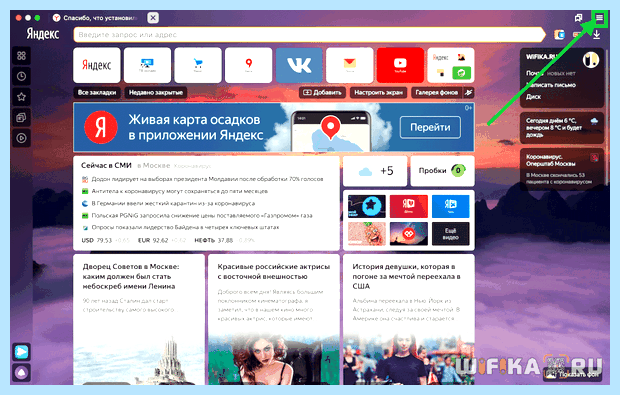Open news about Додон leading Moldova election
Image resolution: width=620 pixels, height=395 pixels.
[207, 179]
